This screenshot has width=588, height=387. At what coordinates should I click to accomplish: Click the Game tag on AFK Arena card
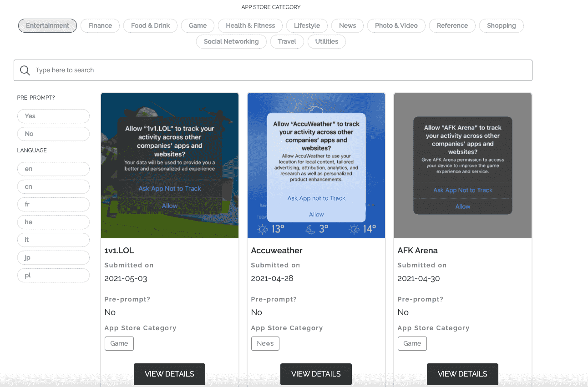[412, 343]
